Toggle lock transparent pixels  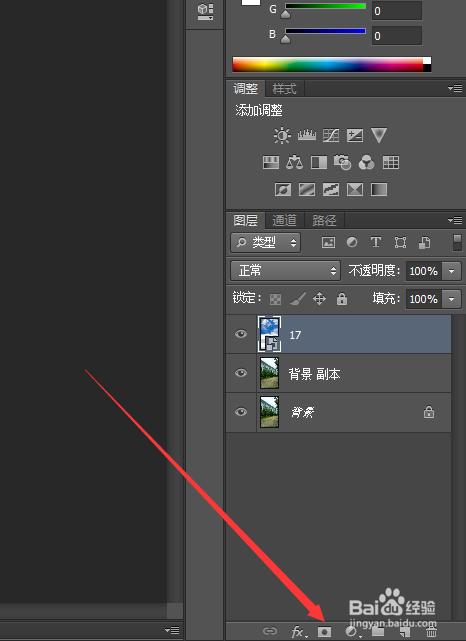(276, 299)
